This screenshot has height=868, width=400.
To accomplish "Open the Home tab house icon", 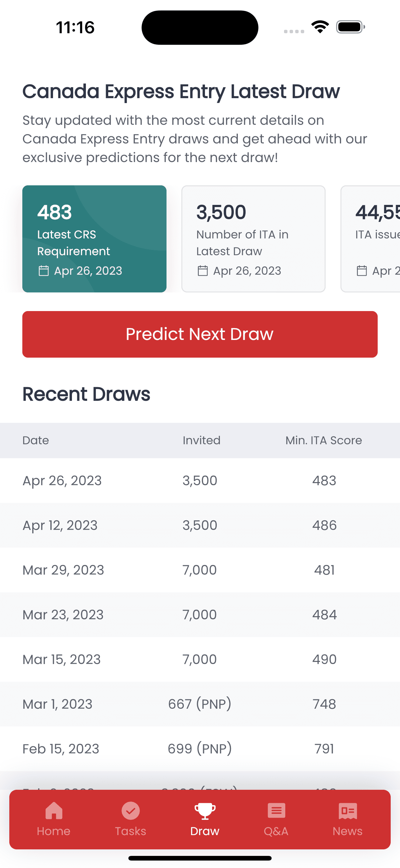I will [54, 810].
